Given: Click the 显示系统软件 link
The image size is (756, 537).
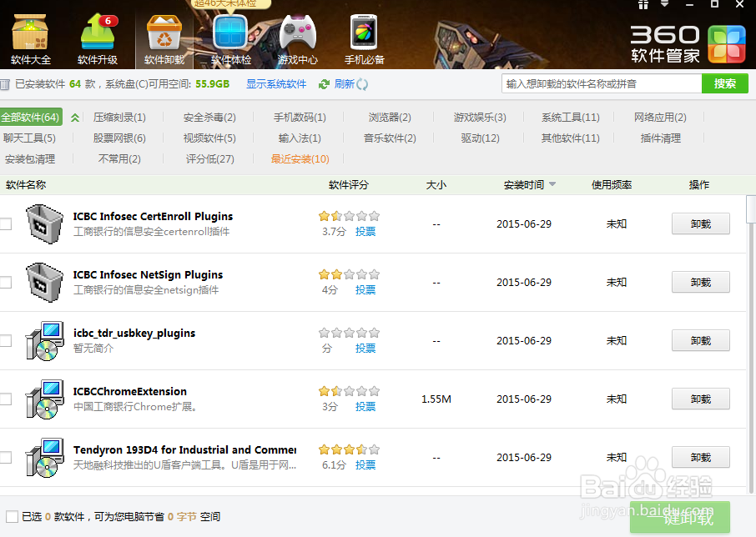Looking at the screenshot, I should click(276, 84).
